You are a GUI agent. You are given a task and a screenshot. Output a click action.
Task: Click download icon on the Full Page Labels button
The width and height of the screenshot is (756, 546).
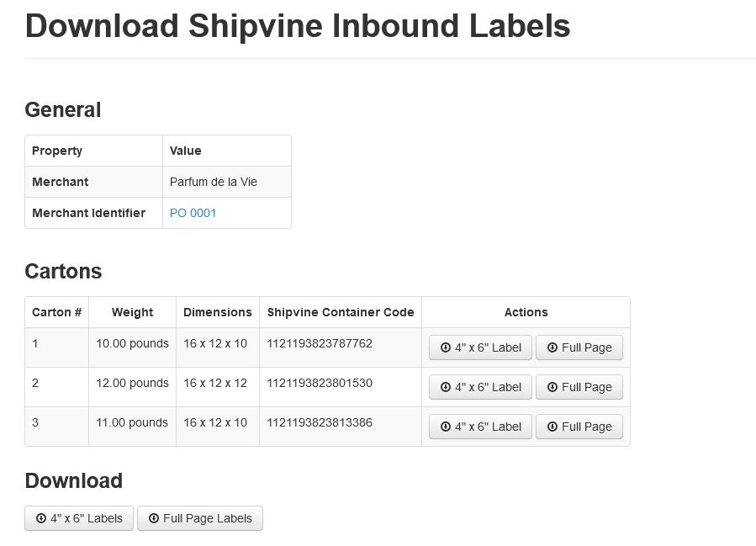[x=154, y=518]
